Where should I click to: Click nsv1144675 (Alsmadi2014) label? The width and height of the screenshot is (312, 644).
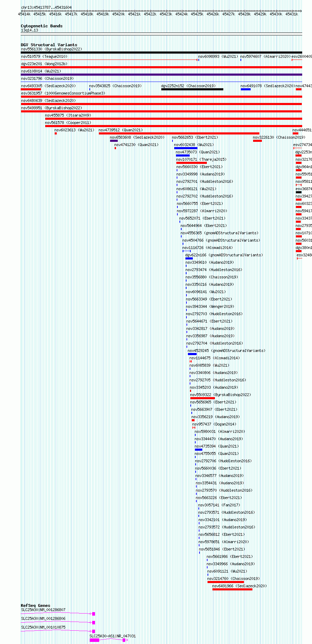click(215, 358)
